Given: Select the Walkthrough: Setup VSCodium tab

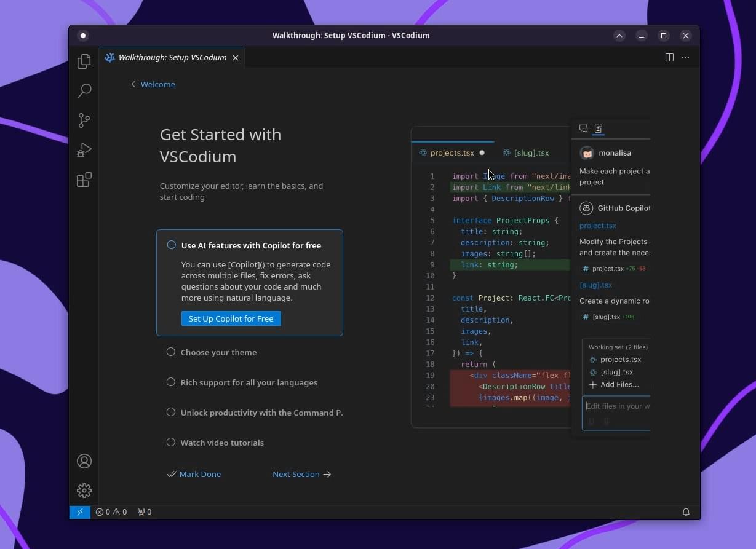Looking at the screenshot, I should tap(172, 57).
